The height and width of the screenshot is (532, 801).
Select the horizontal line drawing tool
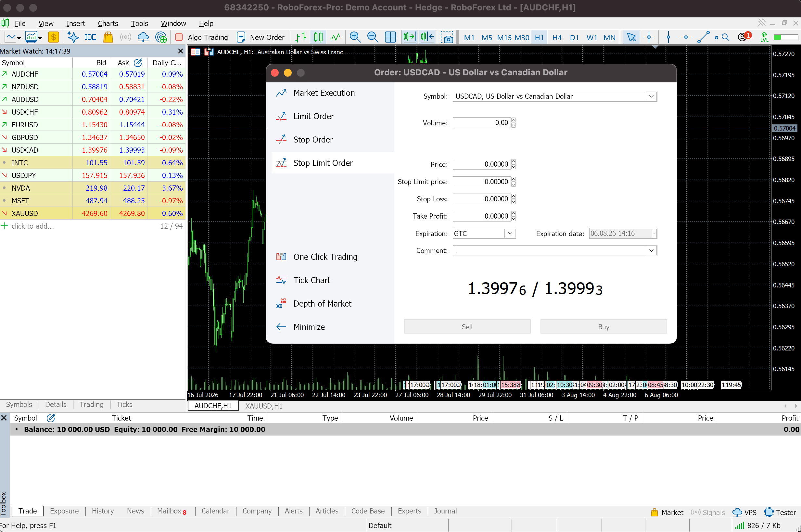(x=686, y=37)
